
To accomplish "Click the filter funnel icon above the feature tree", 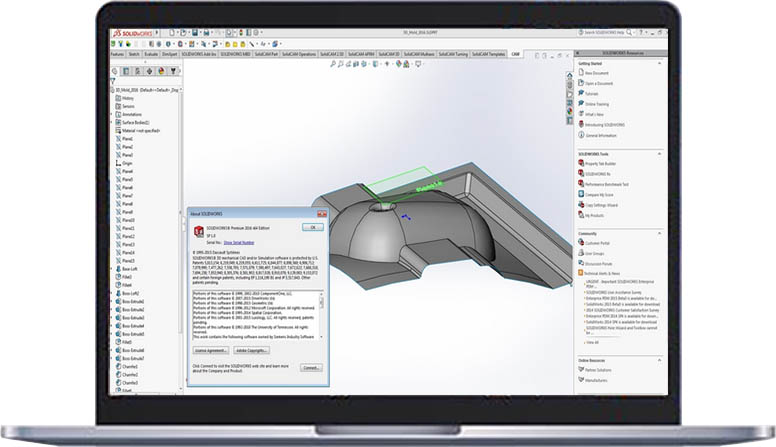I will coord(113,81).
